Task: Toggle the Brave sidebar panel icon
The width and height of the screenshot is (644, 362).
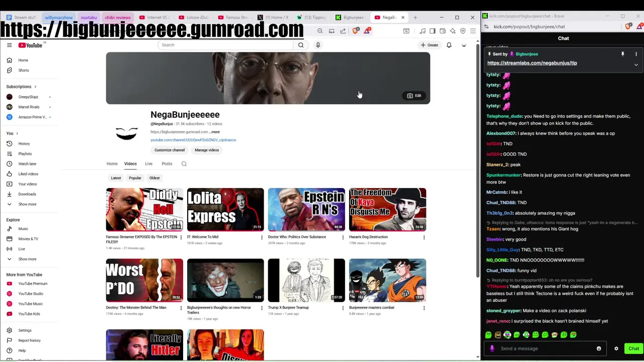Action: click(432, 31)
